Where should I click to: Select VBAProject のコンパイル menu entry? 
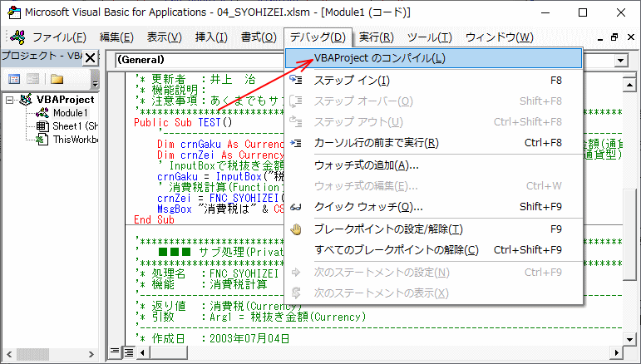433,58
